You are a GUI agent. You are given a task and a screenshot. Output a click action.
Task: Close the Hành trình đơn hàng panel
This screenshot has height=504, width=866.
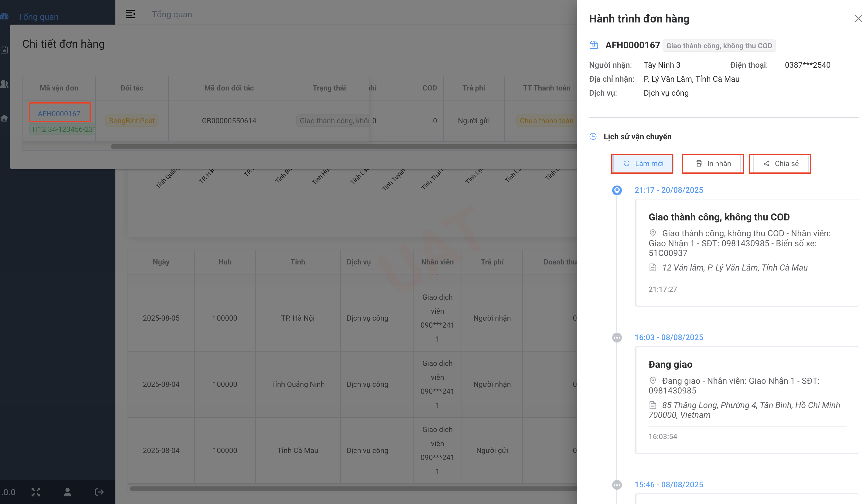(x=858, y=19)
